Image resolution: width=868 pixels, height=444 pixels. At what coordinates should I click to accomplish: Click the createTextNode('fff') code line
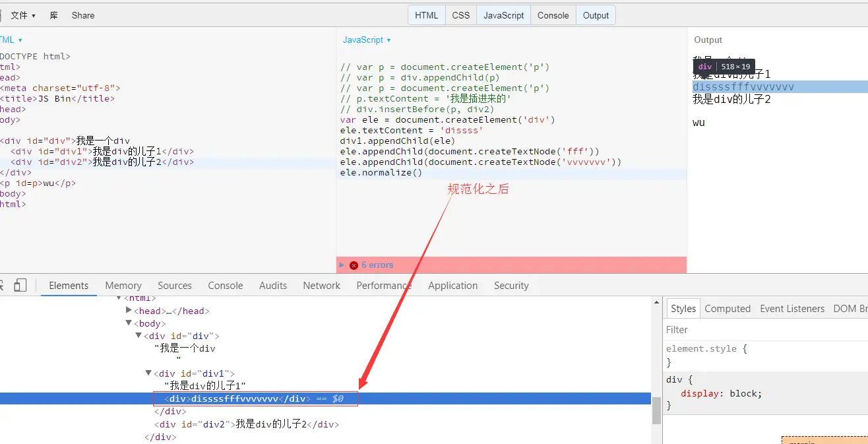pyautogui.click(x=469, y=152)
